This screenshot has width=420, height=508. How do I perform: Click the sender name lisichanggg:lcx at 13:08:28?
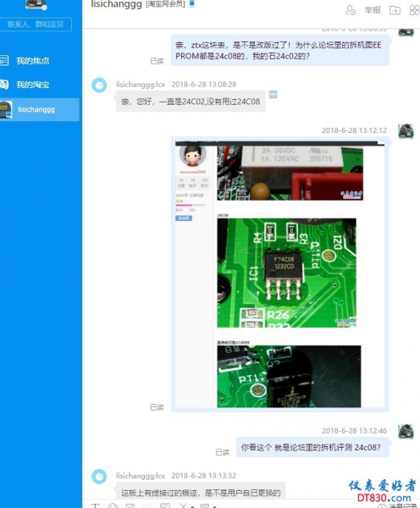pyautogui.click(x=141, y=85)
